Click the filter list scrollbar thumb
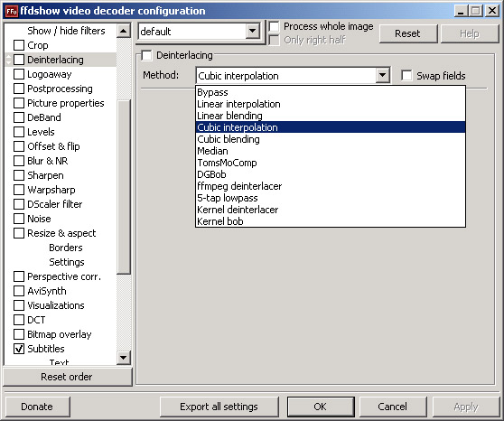Image resolution: width=504 pixels, height=421 pixels. (x=124, y=186)
